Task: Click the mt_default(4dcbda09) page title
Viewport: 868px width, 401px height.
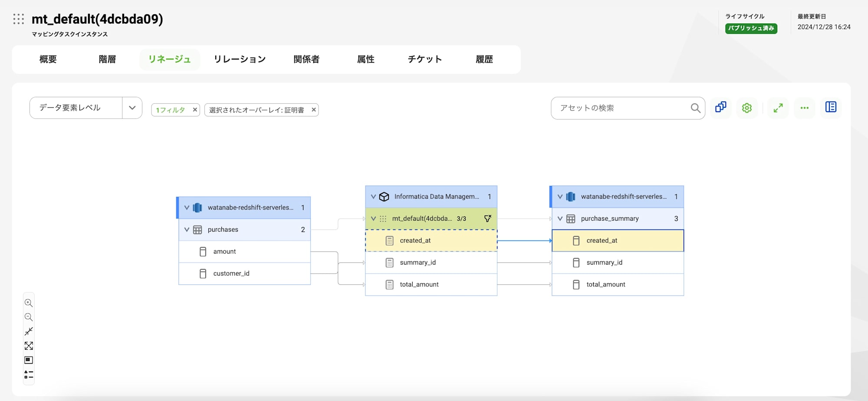Action: (97, 19)
